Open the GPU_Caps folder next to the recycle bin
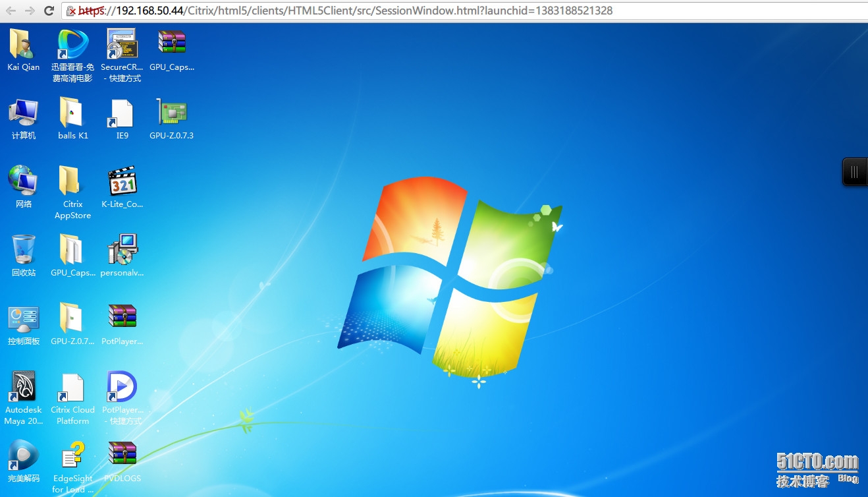The image size is (868, 497). pos(72,250)
